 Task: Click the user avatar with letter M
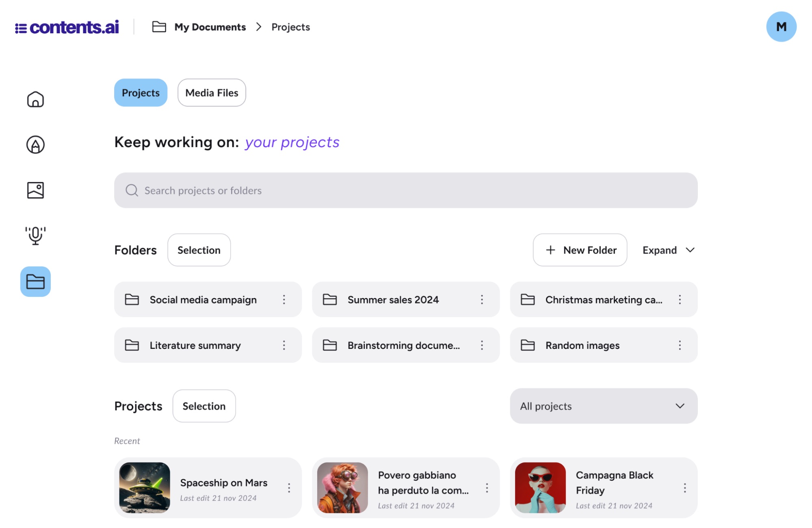pyautogui.click(x=781, y=26)
